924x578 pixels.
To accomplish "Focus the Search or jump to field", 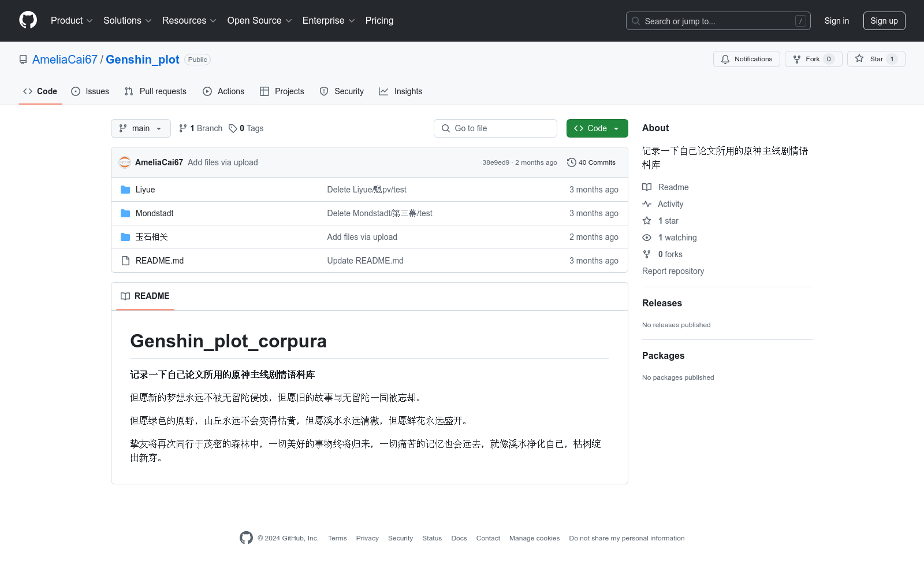I will pyautogui.click(x=718, y=21).
